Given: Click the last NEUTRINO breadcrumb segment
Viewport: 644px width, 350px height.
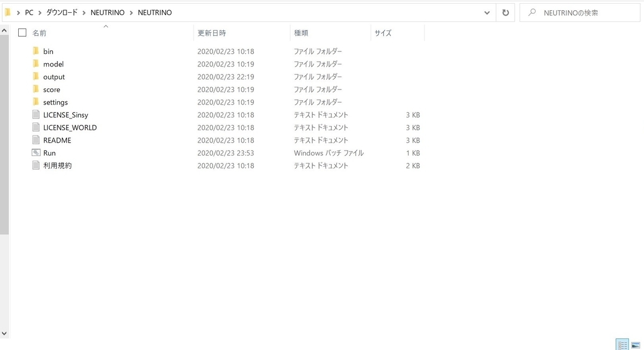Looking at the screenshot, I should click(155, 12).
